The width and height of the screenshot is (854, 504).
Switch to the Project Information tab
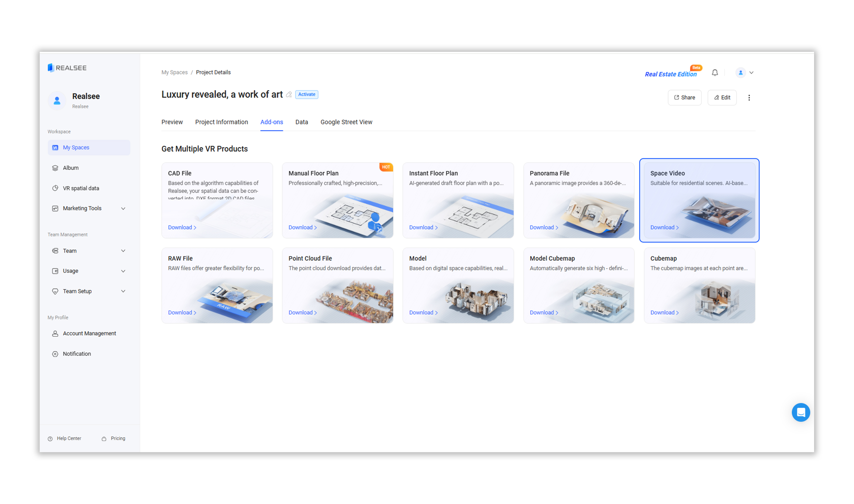point(221,122)
